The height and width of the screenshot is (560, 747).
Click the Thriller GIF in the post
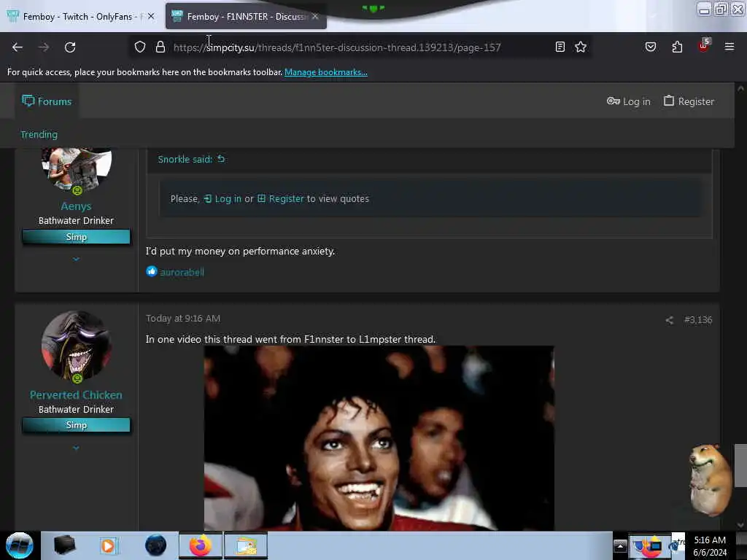pyautogui.click(x=379, y=438)
